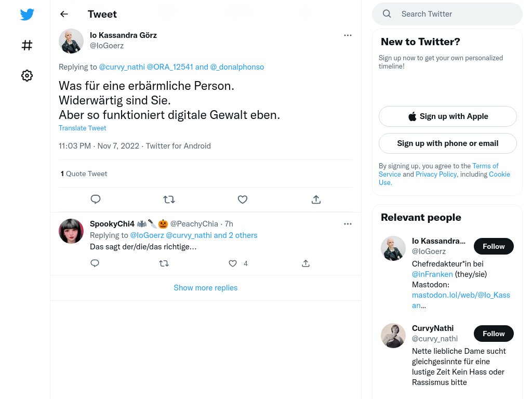
Task: Go back using the arrow icon
Action: (64, 14)
